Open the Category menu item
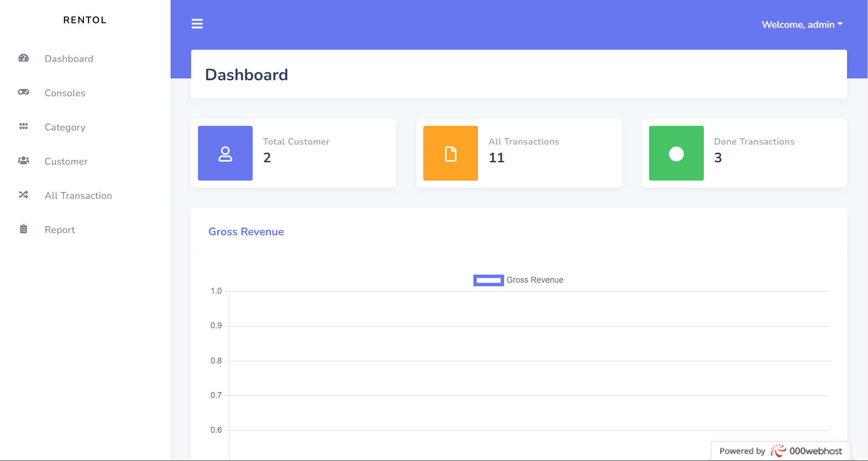868x461 pixels. 65,127
